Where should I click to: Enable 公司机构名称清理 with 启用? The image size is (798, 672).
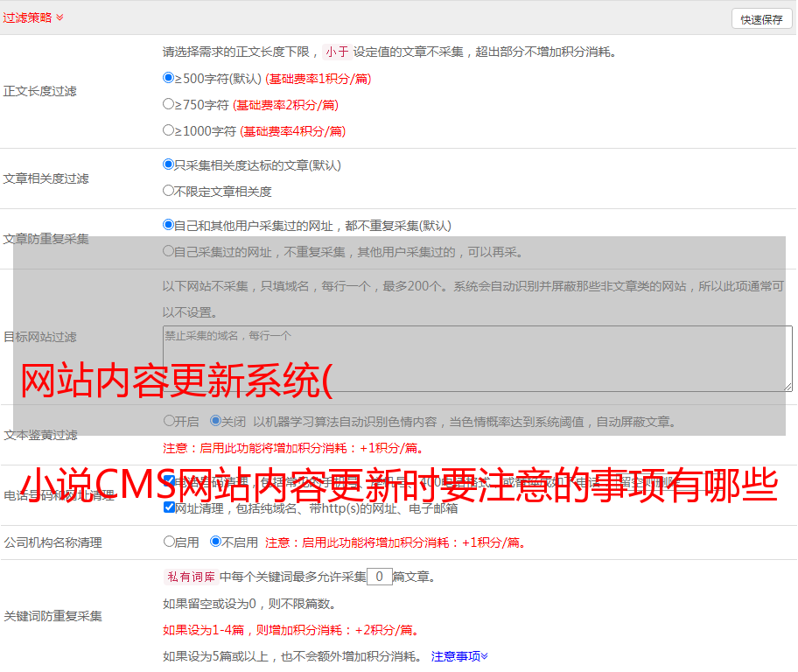169,541
